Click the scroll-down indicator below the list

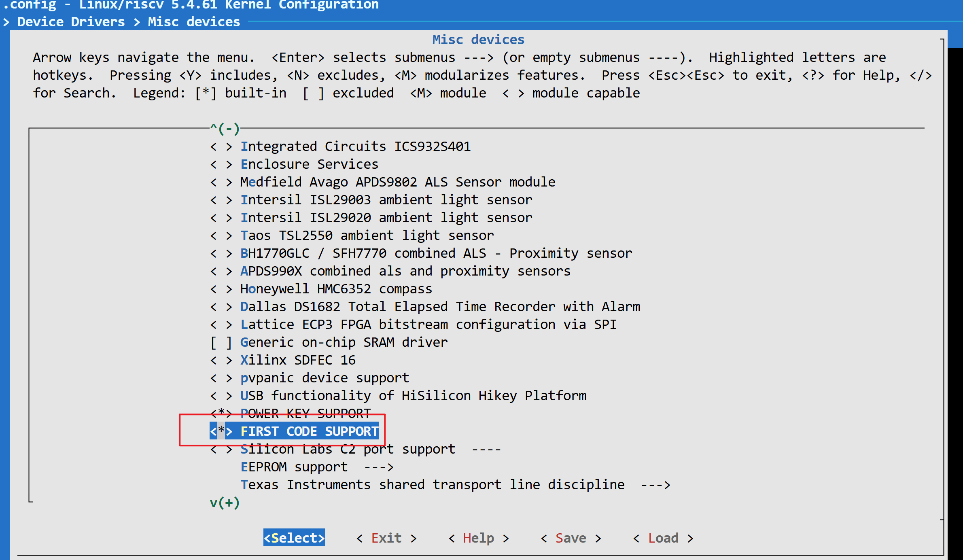[x=225, y=503]
